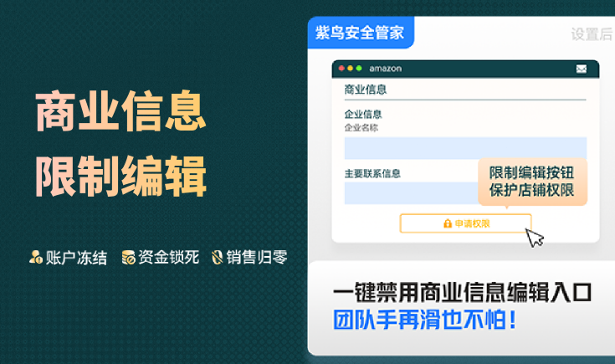Click the 销售归零 icon
Viewport: 615px width, 364px height.
tap(218, 258)
